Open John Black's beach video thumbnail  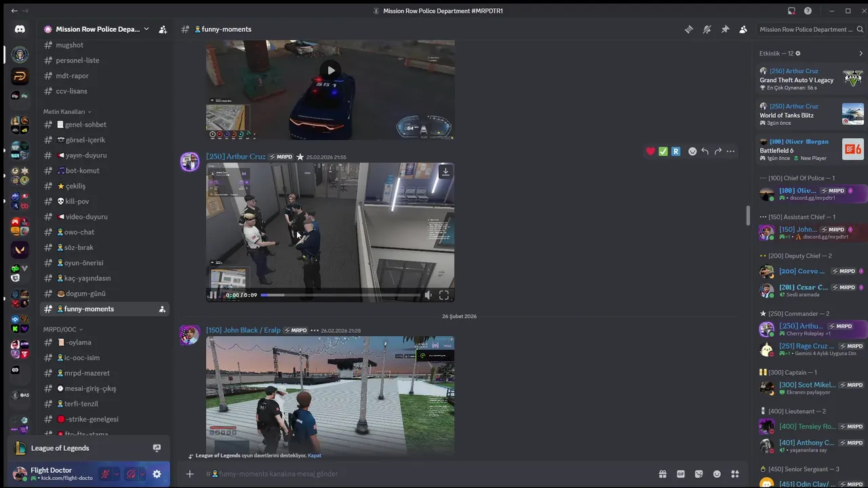(x=330, y=395)
